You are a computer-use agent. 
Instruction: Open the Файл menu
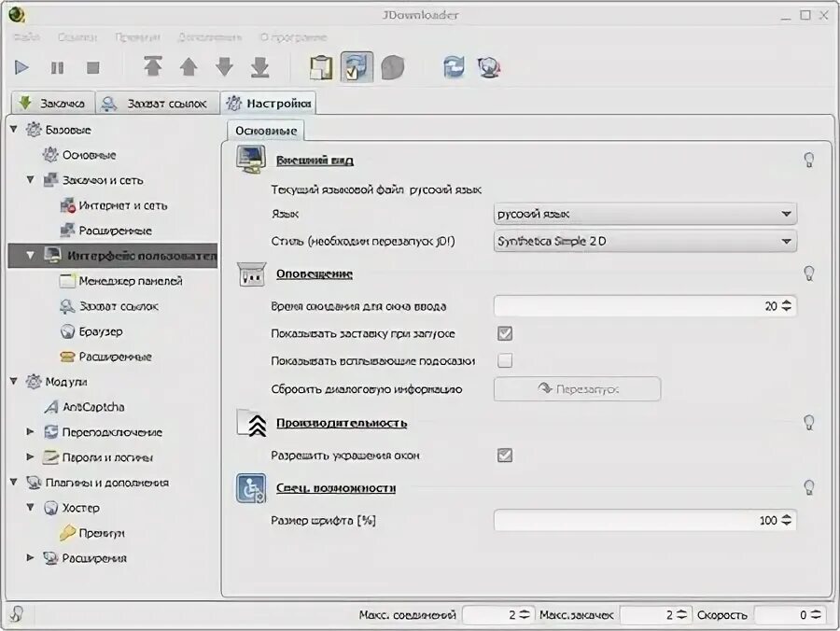26,37
